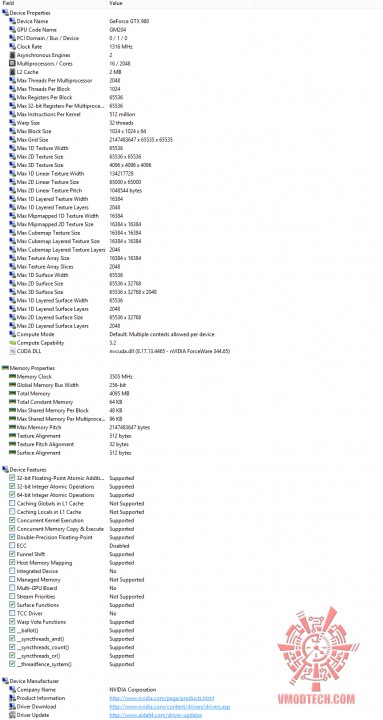Select the GM204 value

pos(117,30)
